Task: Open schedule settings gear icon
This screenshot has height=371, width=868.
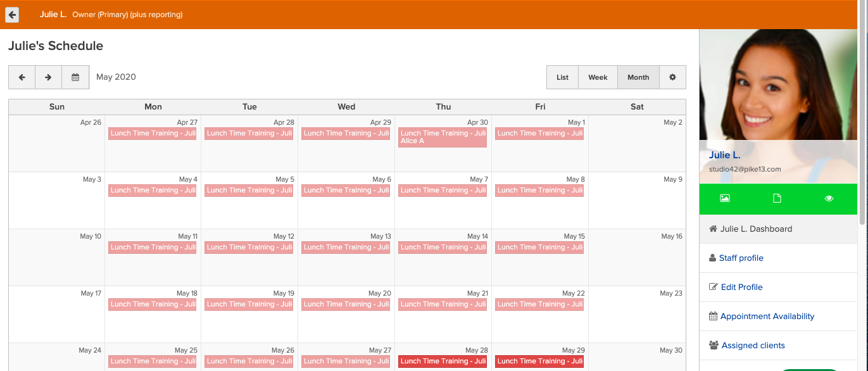Action: pos(672,77)
